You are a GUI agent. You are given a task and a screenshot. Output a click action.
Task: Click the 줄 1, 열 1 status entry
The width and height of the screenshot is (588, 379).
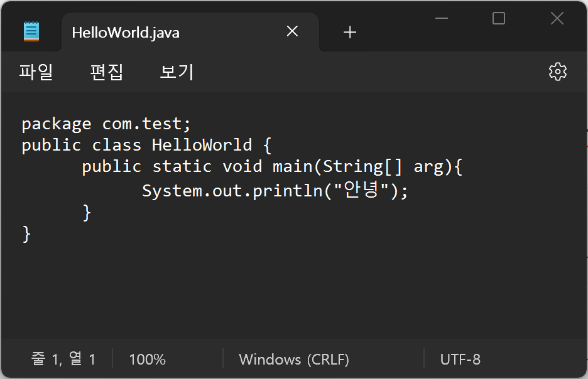(x=63, y=359)
